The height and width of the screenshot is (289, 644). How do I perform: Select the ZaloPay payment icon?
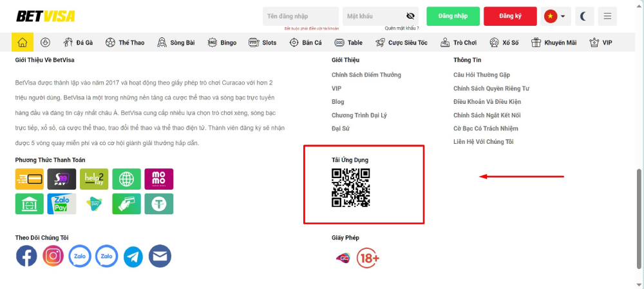(x=62, y=204)
